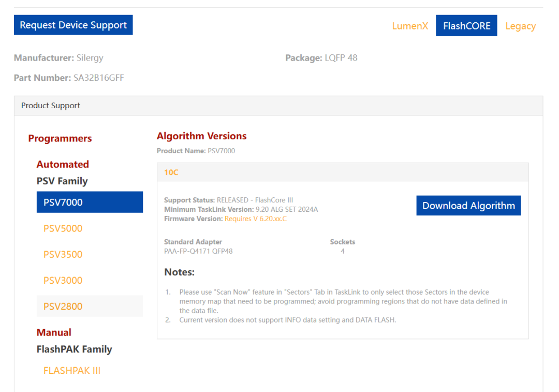Click the Sockets value 4
Image resolution: width=559 pixels, height=392 pixels.
pos(343,251)
